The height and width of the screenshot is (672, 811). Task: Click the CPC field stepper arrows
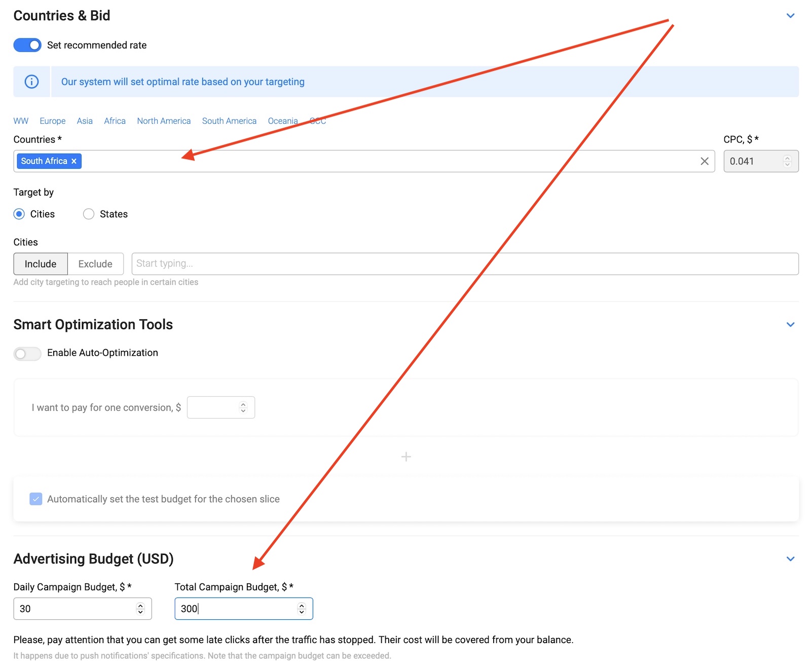point(787,161)
